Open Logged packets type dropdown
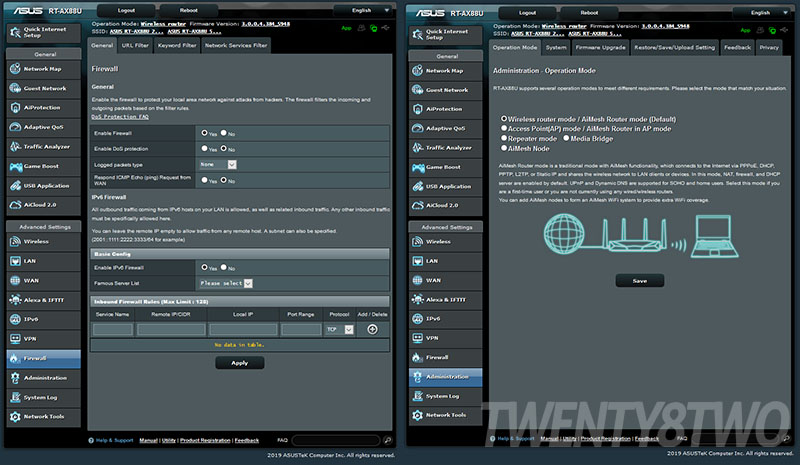The image size is (800, 465). tap(218, 164)
